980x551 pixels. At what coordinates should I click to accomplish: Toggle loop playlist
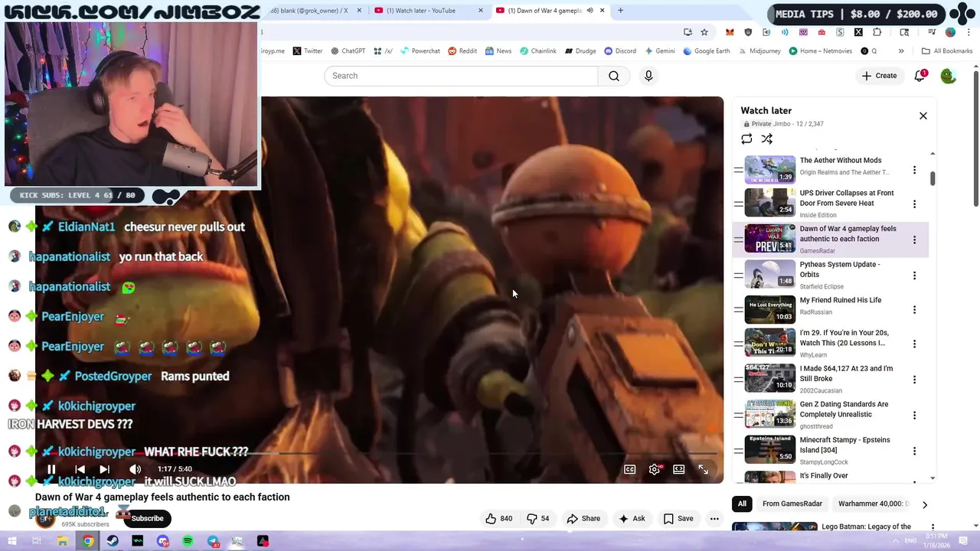[746, 139]
